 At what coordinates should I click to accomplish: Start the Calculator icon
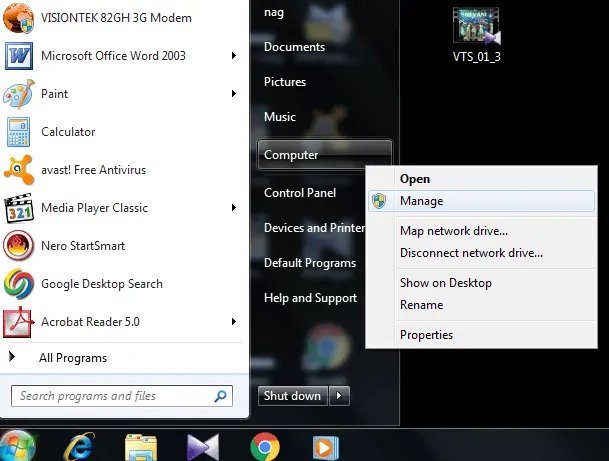tap(18, 132)
